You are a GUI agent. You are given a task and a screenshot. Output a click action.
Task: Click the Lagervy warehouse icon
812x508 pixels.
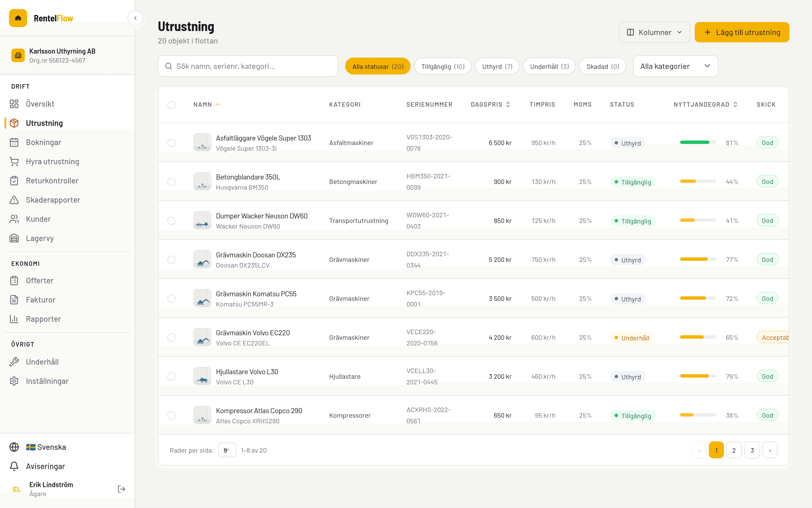pos(14,238)
